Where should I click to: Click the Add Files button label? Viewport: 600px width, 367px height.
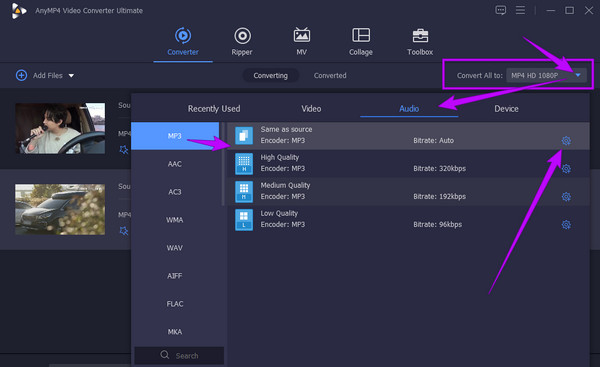pyautogui.click(x=47, y=75)
